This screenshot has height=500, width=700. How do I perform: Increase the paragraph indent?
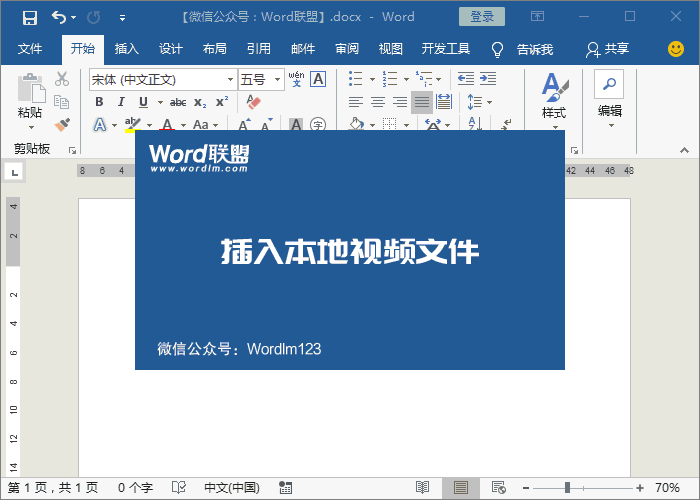488,79
